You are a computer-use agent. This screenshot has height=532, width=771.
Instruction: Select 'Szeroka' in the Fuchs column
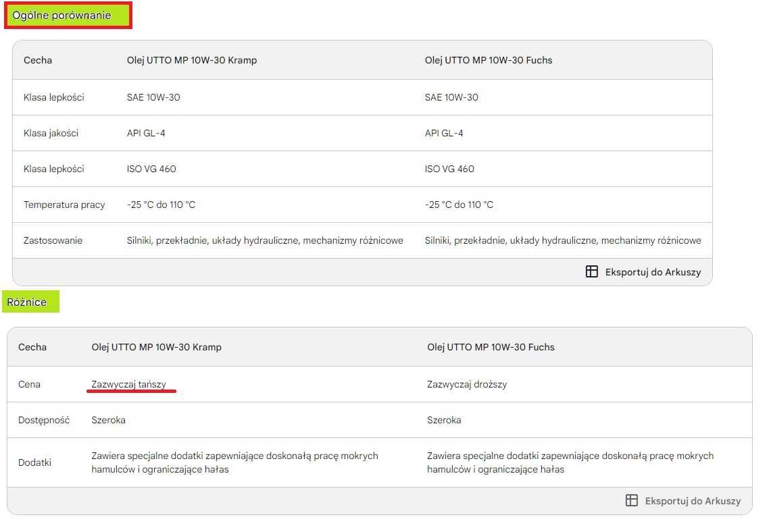click(x=444, y=420)
